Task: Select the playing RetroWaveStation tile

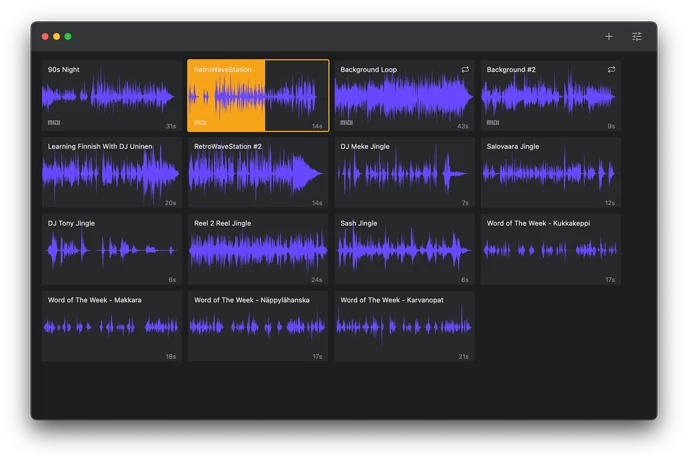Action: click(x=258, y=95)
